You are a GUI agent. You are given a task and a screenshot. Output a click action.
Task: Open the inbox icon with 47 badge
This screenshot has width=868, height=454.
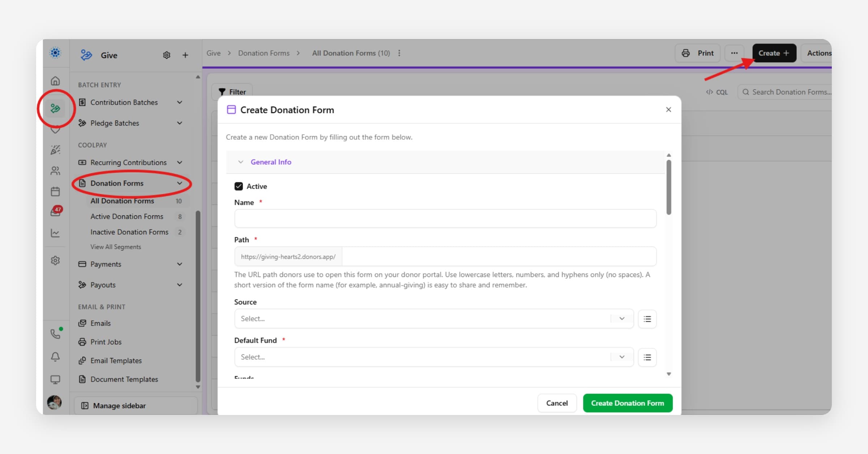56,211
